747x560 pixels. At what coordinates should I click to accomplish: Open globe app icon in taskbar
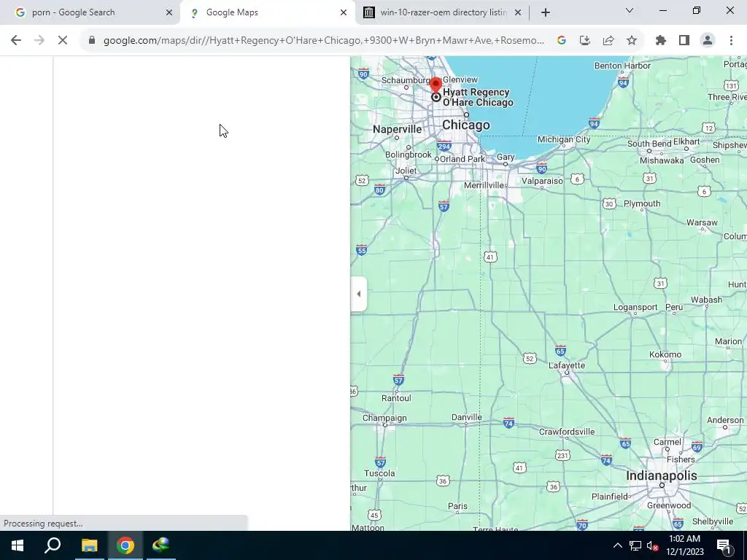161,545
